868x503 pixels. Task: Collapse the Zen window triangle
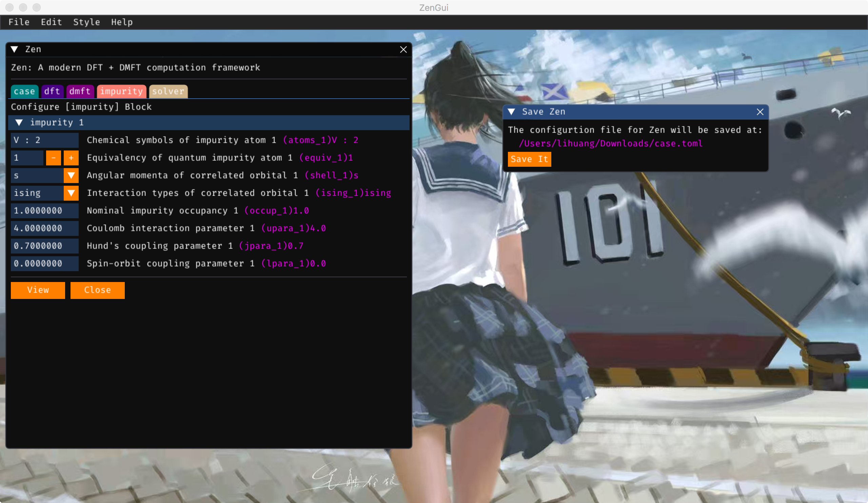click(x=15, y=49)
